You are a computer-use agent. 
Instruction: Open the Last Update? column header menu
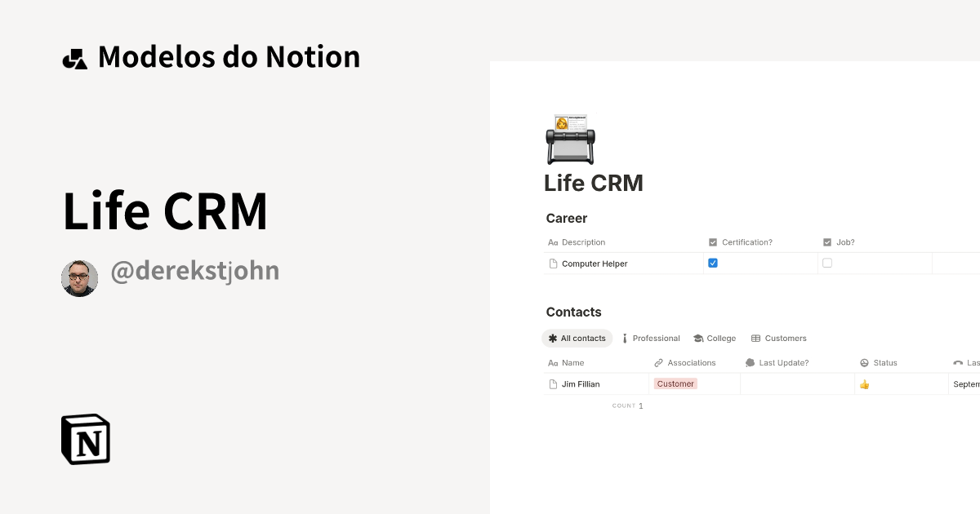[777, 362]
